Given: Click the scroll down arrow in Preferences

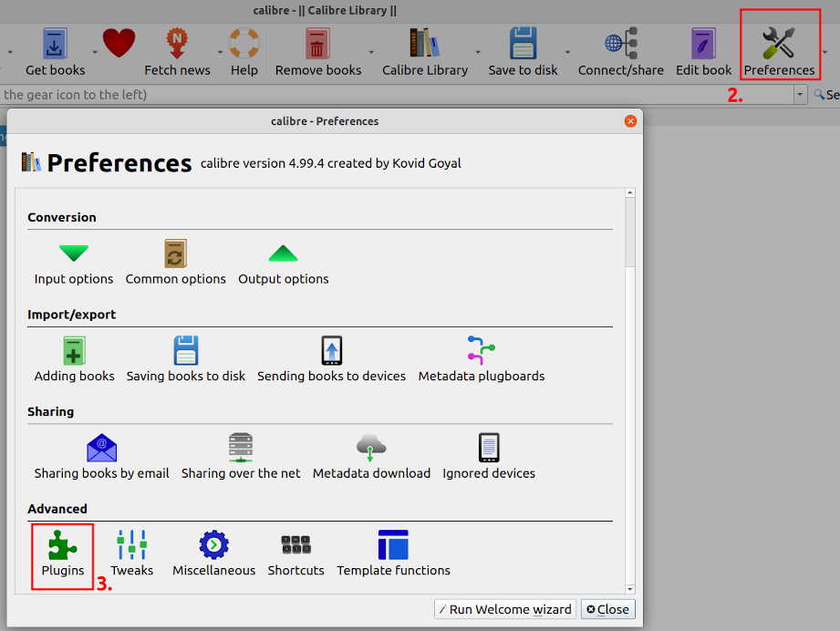Looking at the screenshot, I should [x=630, y=589].
